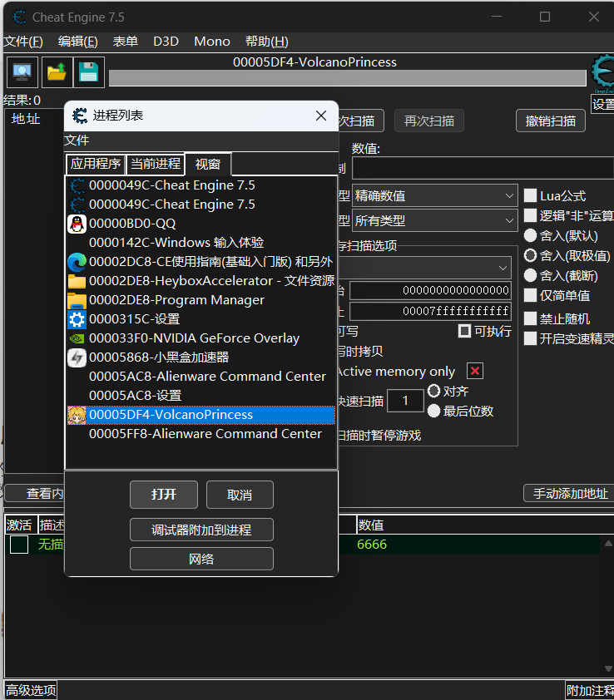Toggle the activate checkbox in address table row

[x=19, y=545]
